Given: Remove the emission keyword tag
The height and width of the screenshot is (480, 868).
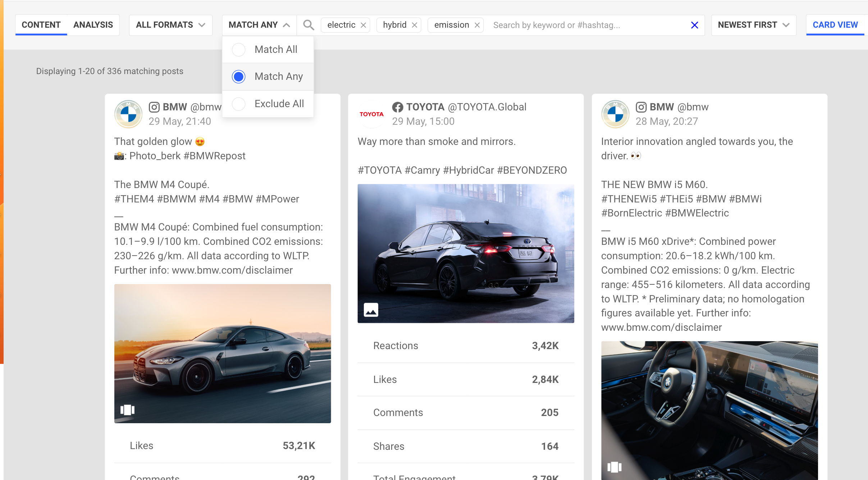Looking at the screenshot, I should pyautogui.click(x=477, y=25).
